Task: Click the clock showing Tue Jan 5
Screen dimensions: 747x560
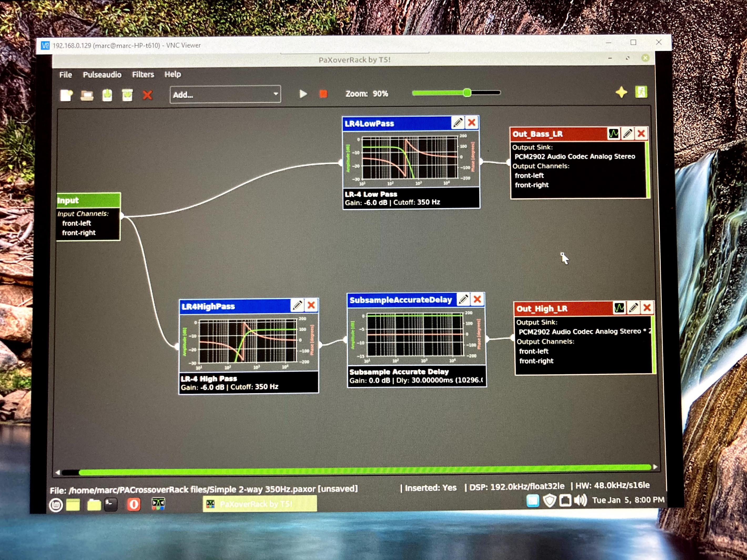Action: pyautogui.click(x=628, y=500)
